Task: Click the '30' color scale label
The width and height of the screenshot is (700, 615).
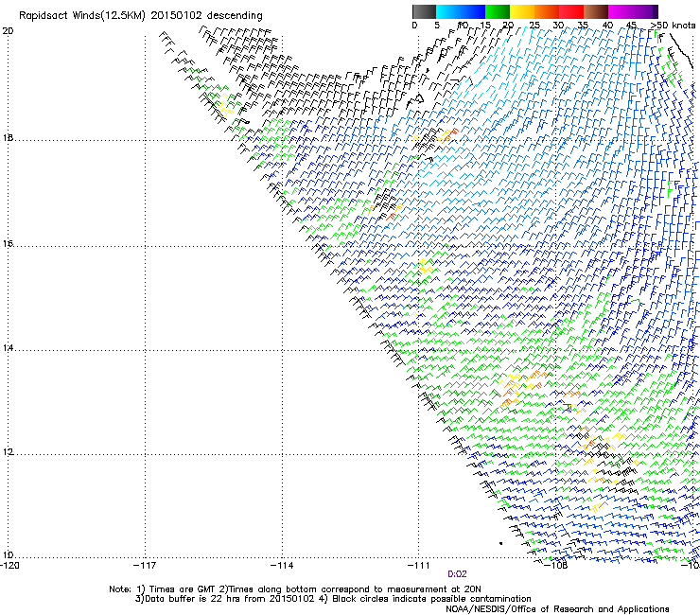Action: [558, 26]
